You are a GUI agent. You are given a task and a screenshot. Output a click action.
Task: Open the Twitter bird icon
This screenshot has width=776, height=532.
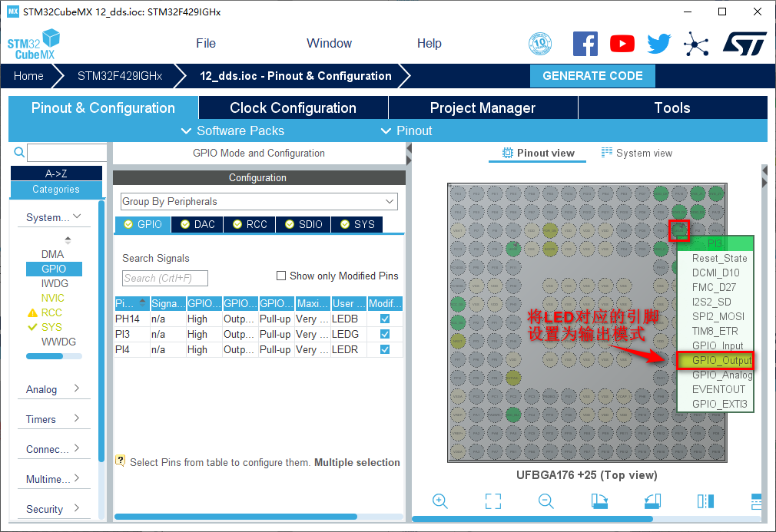pyautogui.click(x=658, y=44)
